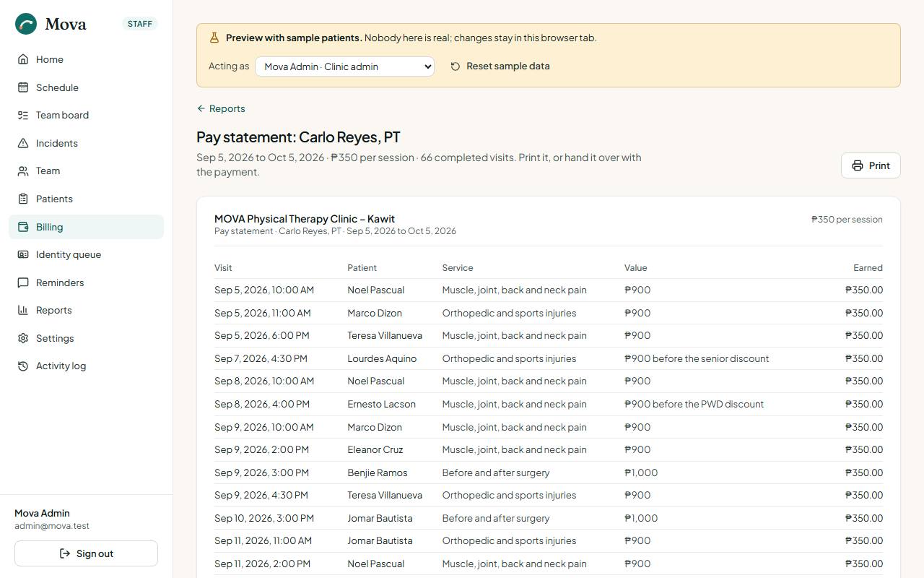Go back via the Reports link

[221, 108]
